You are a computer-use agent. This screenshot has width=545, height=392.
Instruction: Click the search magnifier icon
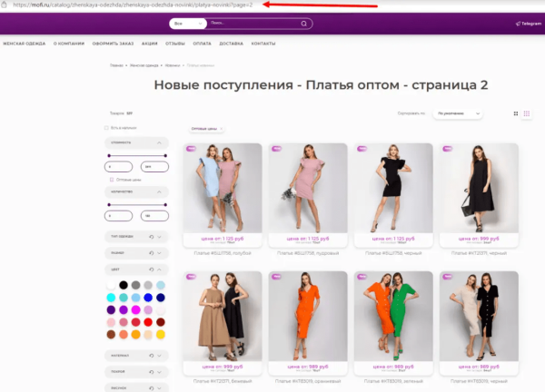(303, 24)
